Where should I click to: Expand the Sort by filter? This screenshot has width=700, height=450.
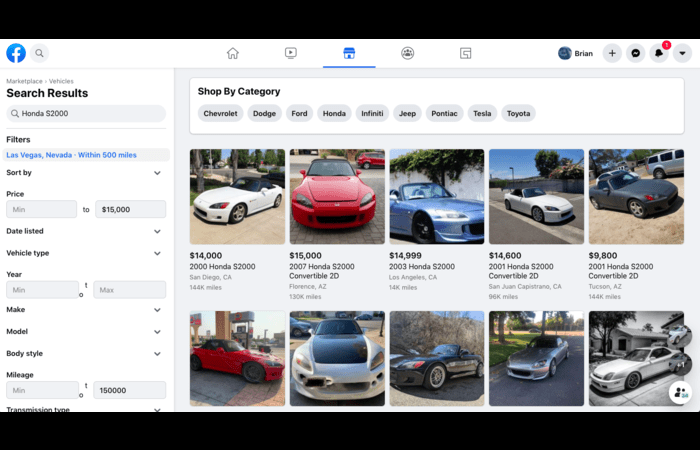(83, 173)
